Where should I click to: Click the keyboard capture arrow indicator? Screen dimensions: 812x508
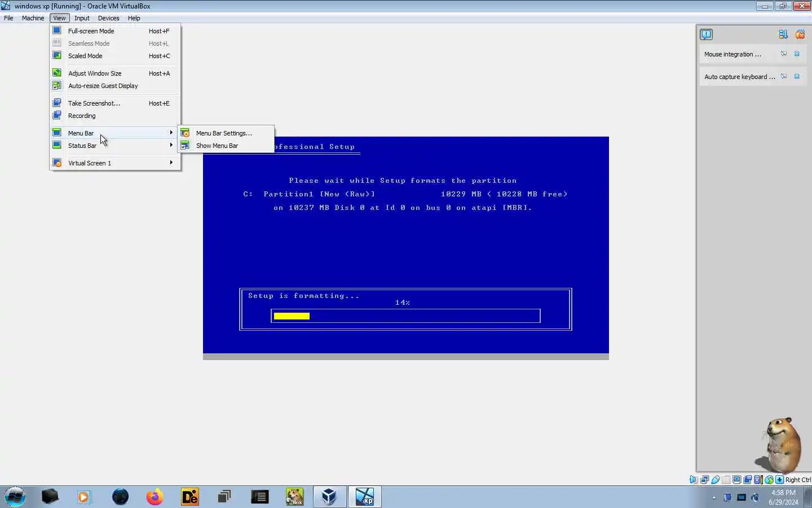pos(779,480)
